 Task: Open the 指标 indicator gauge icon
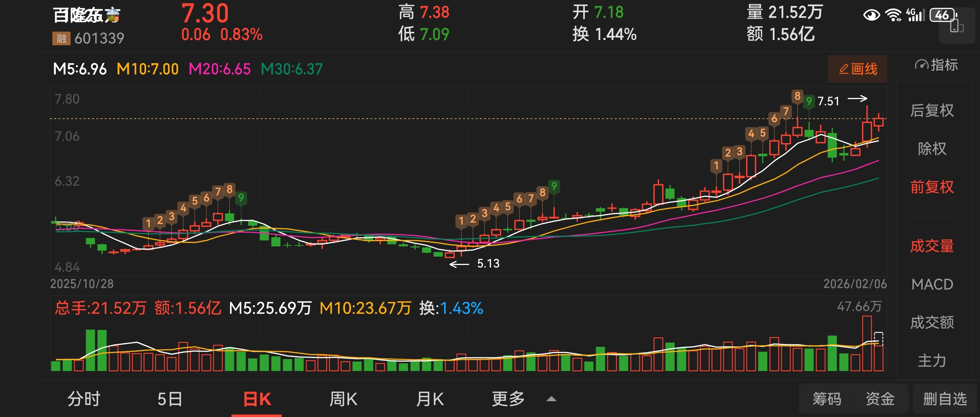click(x=921, y=65)
